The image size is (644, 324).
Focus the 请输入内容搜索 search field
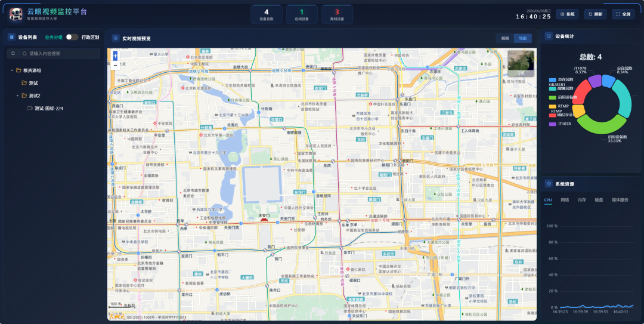click(60, 54)
